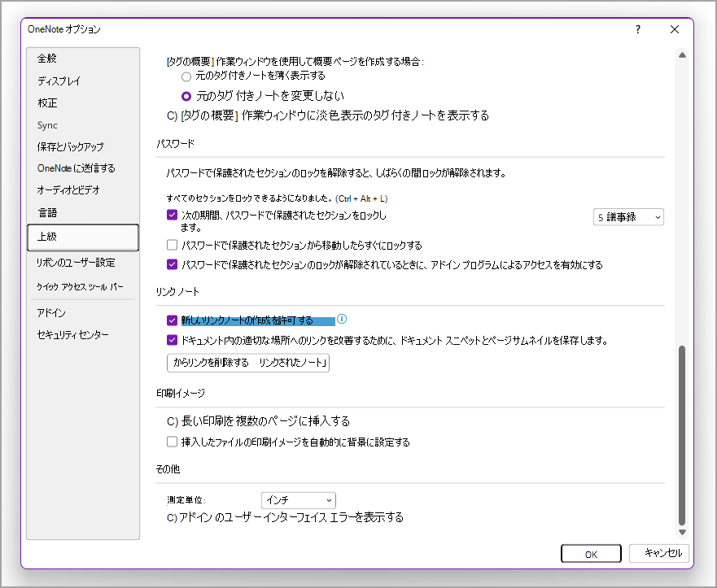The width and height of the screenshot is (717, 588).
Task: Click 長い印刷を複数のページに挿入する option text
Action: click(x=258, y=421)
